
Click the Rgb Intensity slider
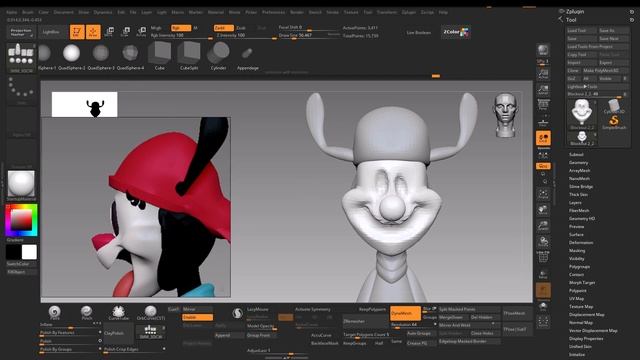182,36
